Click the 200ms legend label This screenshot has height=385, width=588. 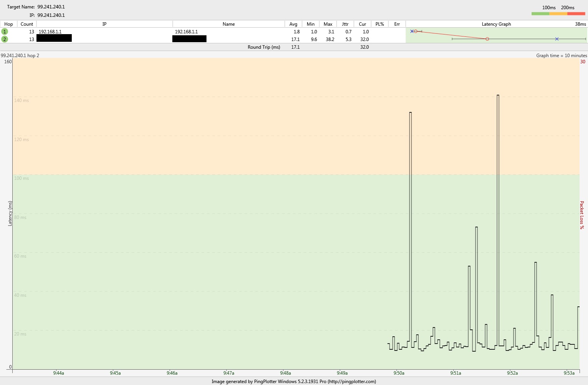point(568,8)
